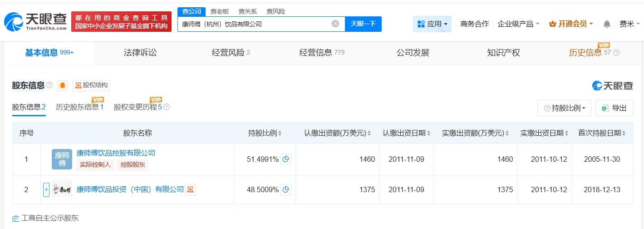The width and height of the screenshot is (644, 229).
Task: Open structure icon next to 康师傅饮品投资（中国）有限公司
Action: click(191, 189)
